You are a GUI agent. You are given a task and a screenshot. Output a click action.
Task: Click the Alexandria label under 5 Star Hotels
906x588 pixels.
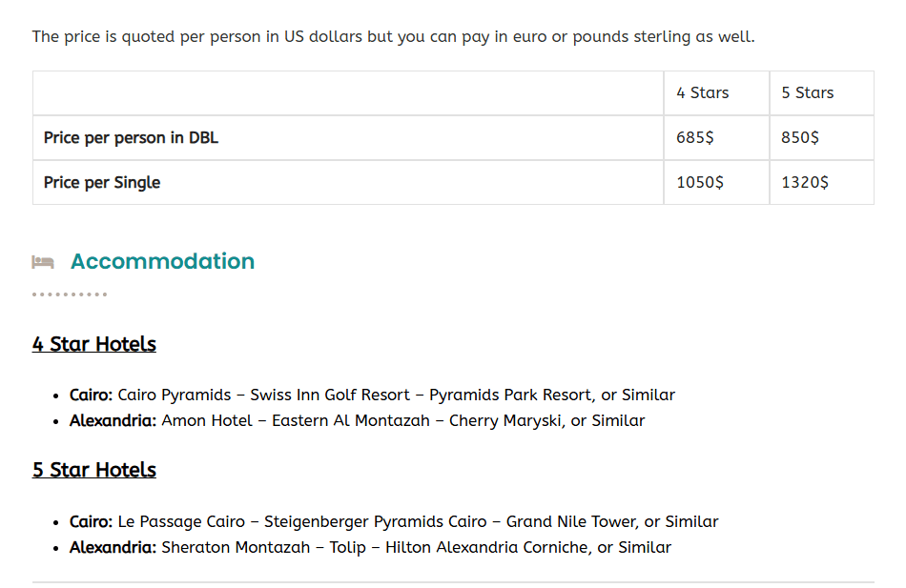coord(113,547)
